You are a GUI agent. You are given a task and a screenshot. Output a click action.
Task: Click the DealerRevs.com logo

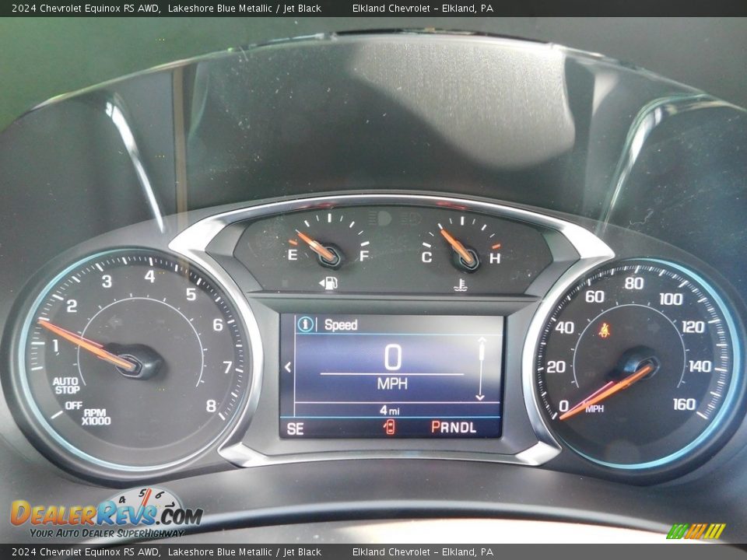[x=107, y=514]
